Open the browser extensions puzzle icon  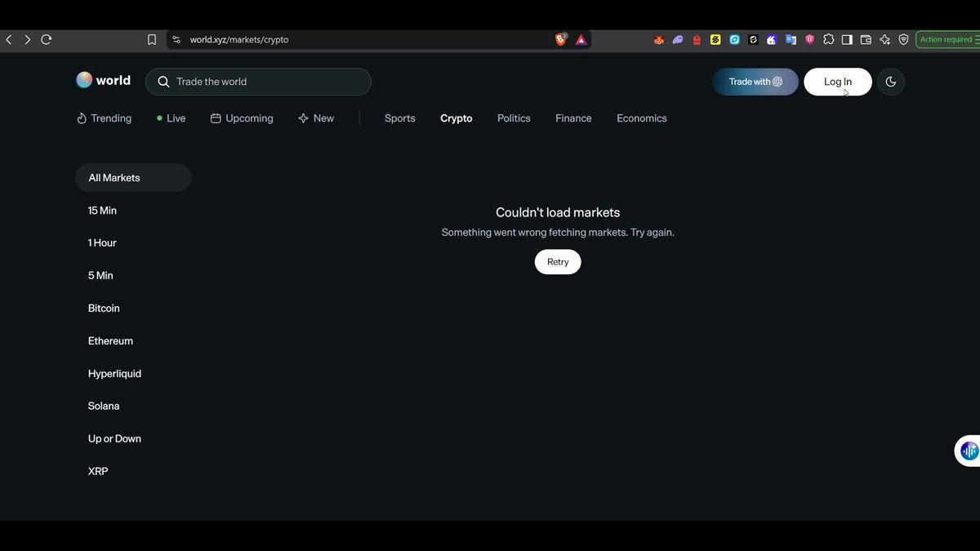click(828, 39)
